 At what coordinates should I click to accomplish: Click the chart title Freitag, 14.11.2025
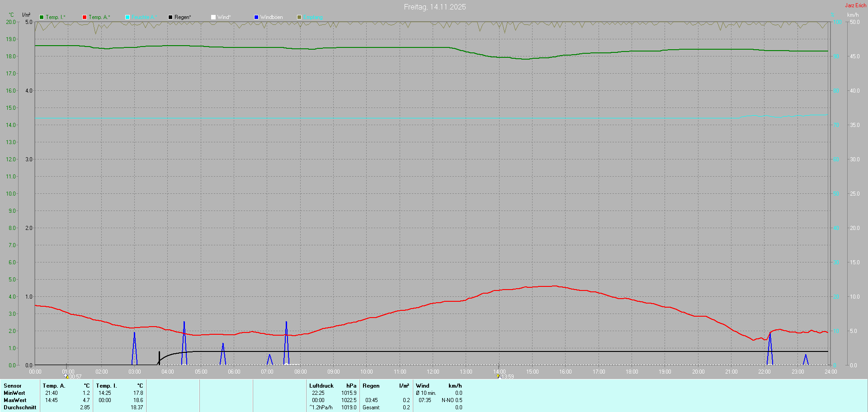coord(434,7)
